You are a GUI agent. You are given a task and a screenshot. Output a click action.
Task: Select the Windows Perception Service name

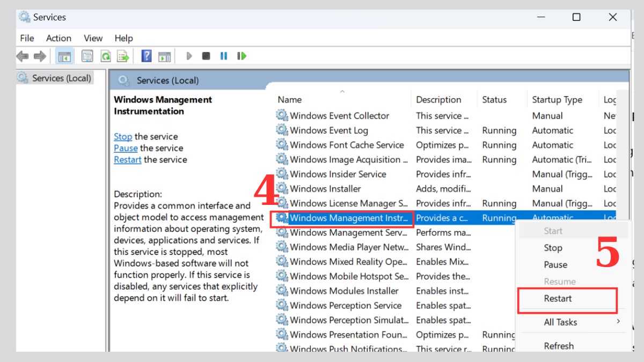(346, 305)
